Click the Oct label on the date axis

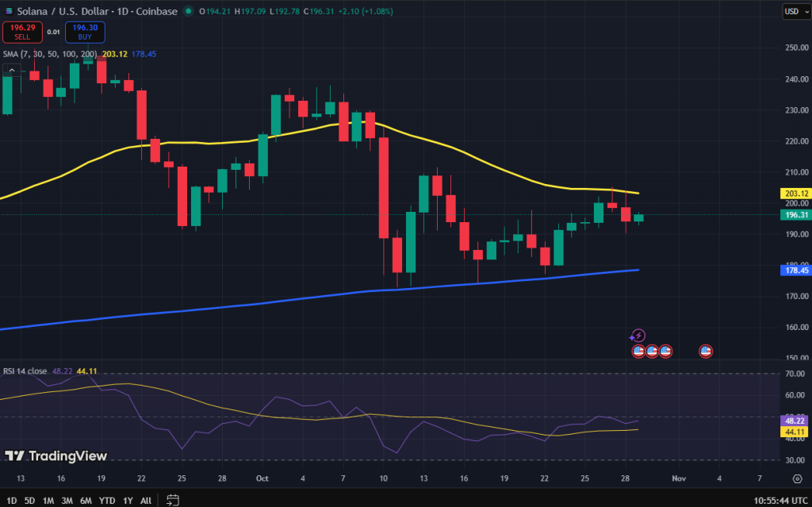[x=262, y=478]
